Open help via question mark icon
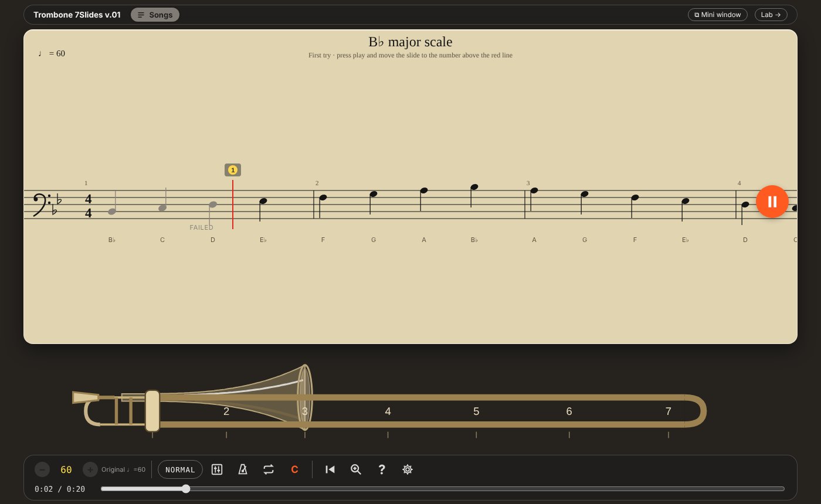 (x=382, y=469)
